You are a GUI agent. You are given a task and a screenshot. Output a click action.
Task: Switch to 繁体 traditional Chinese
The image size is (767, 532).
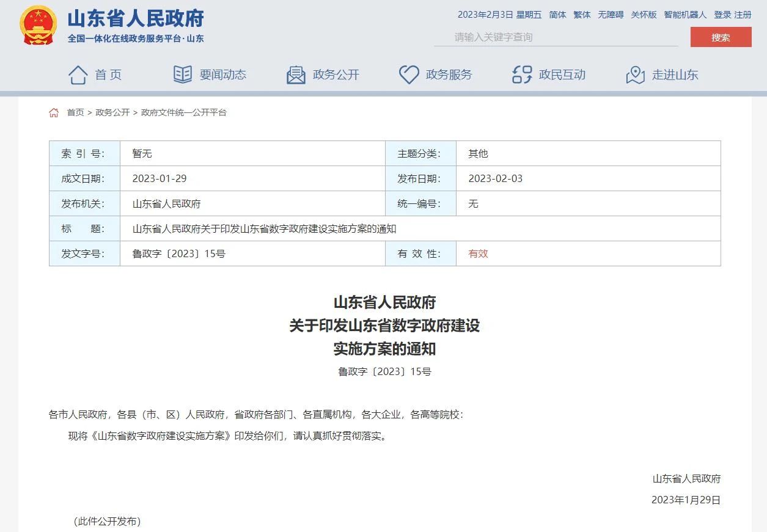582,15
